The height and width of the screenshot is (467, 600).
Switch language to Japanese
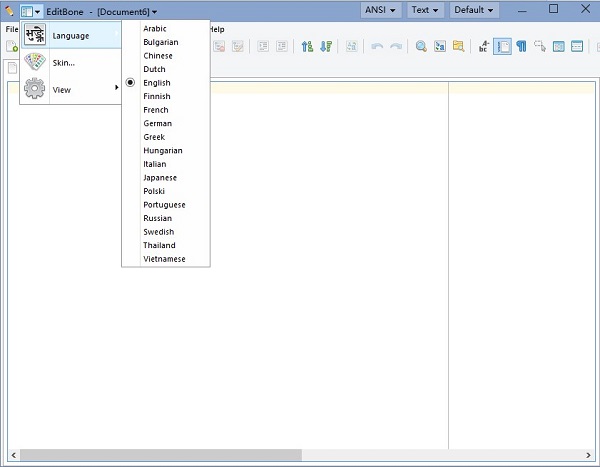pyautogui.click(x=159, y=178)
